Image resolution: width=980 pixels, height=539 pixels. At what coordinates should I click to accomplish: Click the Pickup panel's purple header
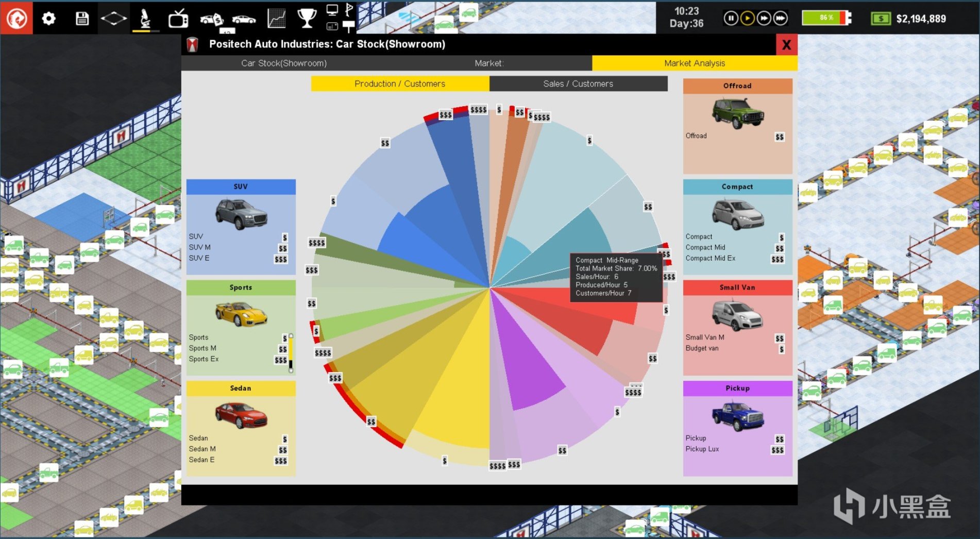pyautogui.click(x=738, y=388)
